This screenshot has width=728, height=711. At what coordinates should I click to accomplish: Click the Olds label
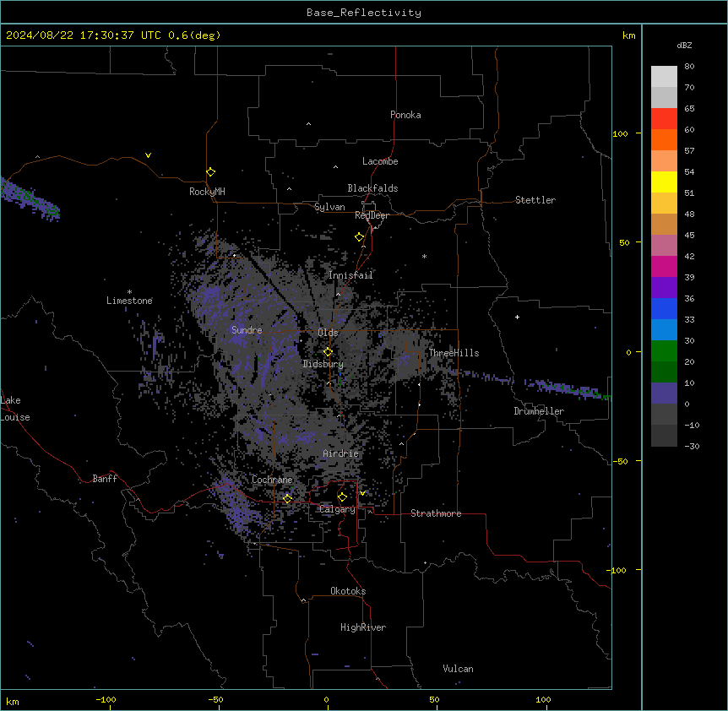click(x=328, y=333)
